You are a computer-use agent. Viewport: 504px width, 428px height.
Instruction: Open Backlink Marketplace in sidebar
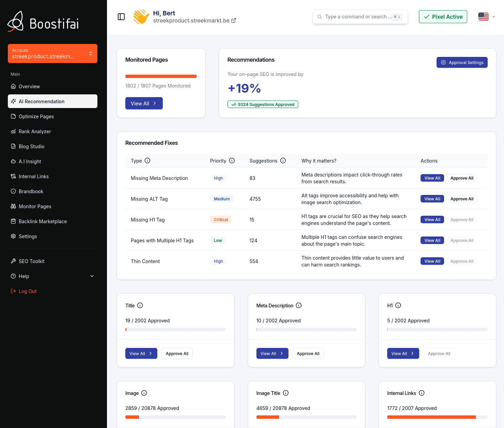[x=52, y=221]
